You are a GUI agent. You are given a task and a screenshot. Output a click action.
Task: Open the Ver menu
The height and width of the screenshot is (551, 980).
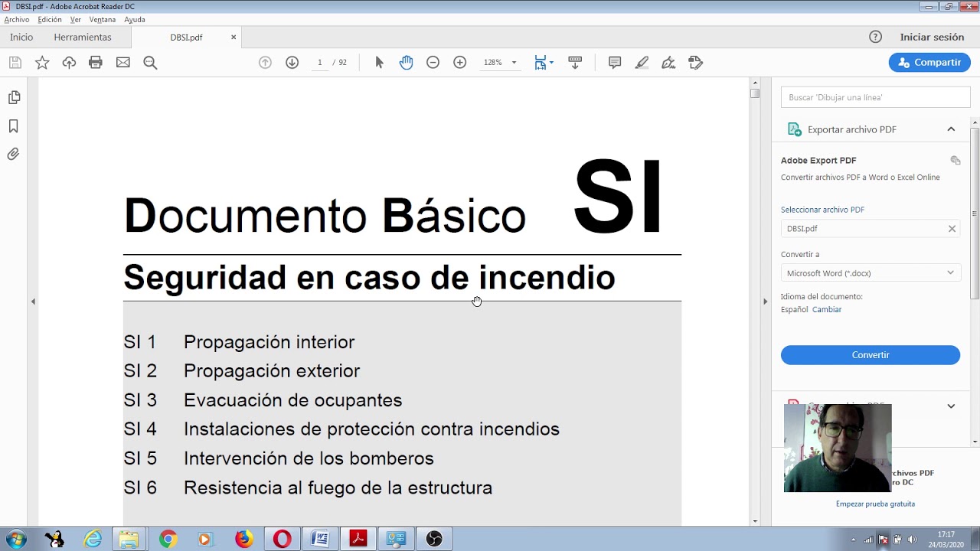coord(76,20)
